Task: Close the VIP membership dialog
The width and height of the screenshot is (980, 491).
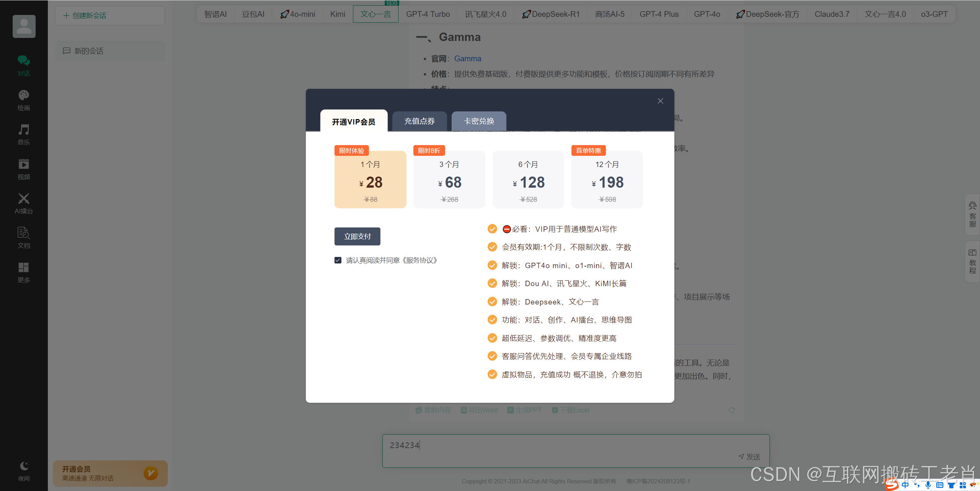Action: click(660, 101)
